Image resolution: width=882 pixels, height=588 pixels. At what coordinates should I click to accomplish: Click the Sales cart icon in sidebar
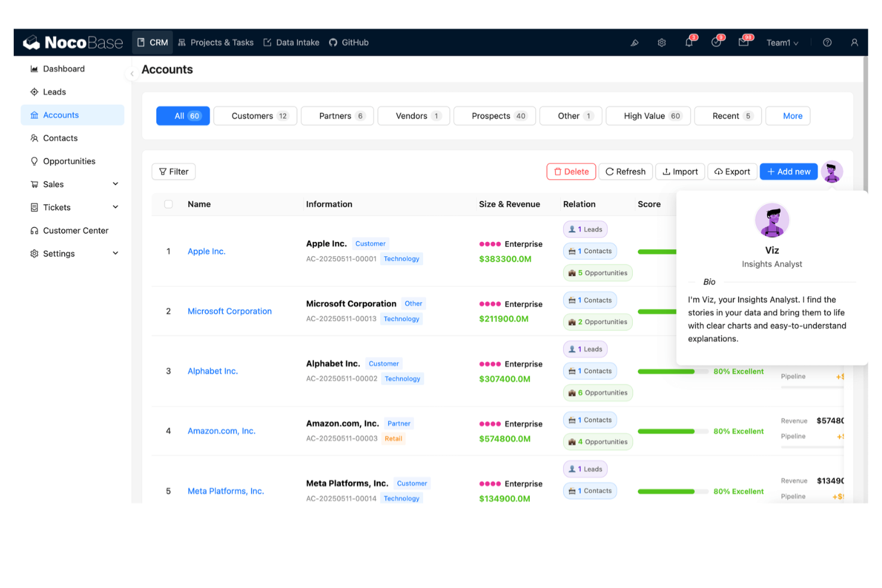click(35, 185)
